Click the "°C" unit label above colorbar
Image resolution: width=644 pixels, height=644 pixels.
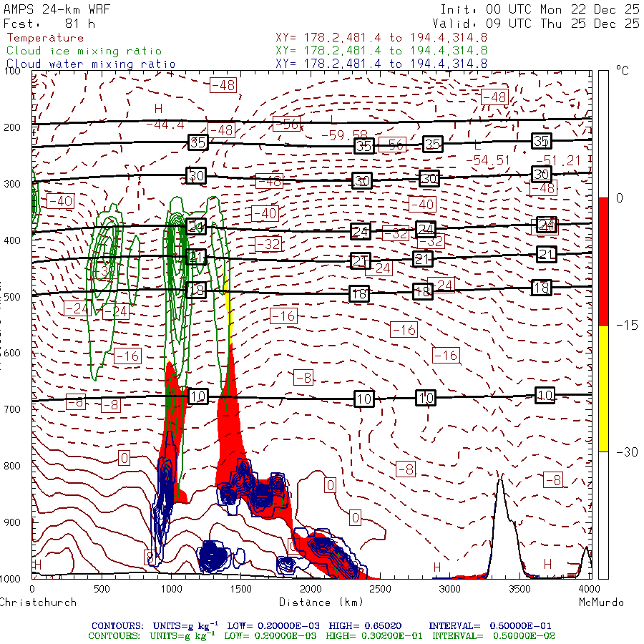[622, 71]
